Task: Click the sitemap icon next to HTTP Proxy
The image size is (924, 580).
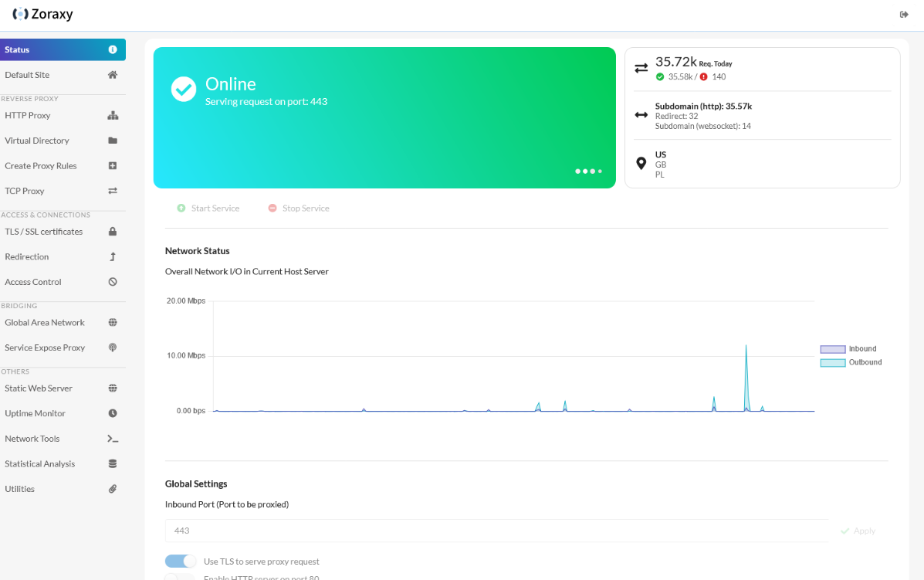Action: click(113, 116)
